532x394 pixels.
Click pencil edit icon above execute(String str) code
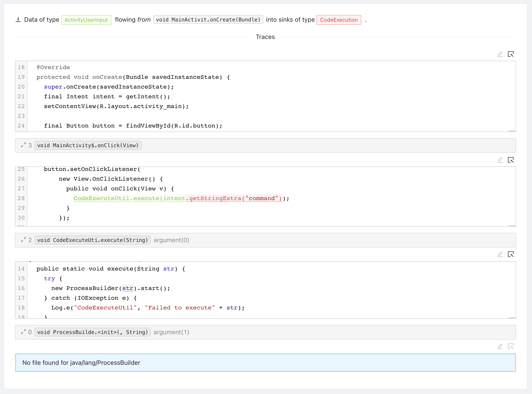tap(500, 254)
